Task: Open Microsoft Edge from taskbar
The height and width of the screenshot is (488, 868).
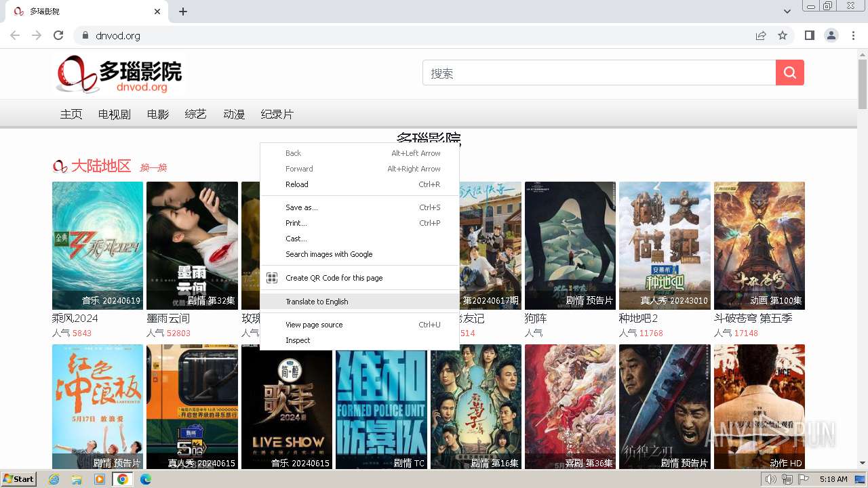Action: point(145,479)
